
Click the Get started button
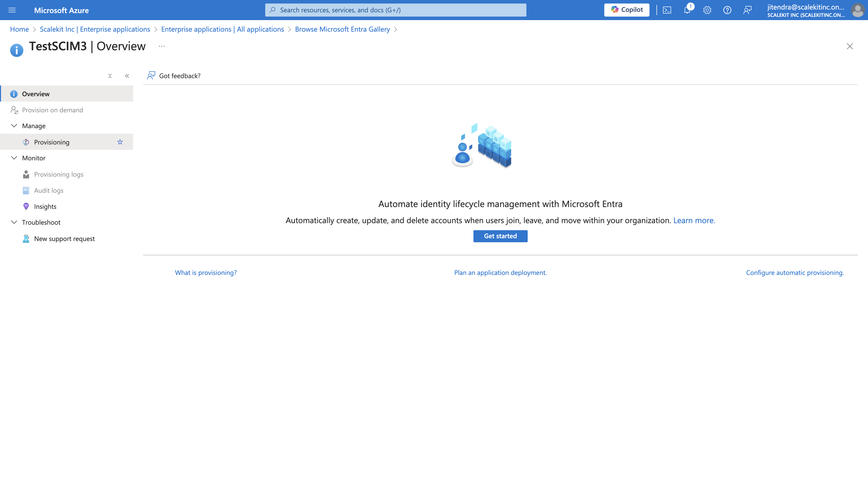500,236
